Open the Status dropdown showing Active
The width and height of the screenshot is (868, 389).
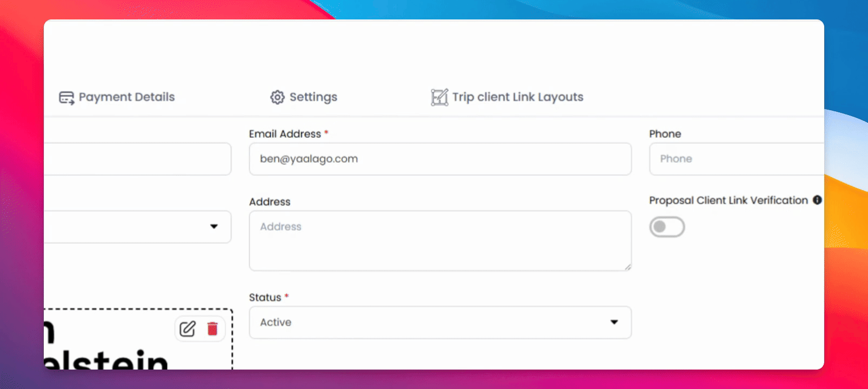tap(440, 323)
